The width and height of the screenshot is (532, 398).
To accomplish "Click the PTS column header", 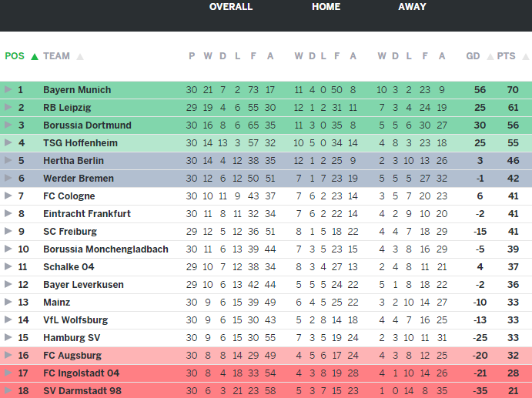I will 506,56.
